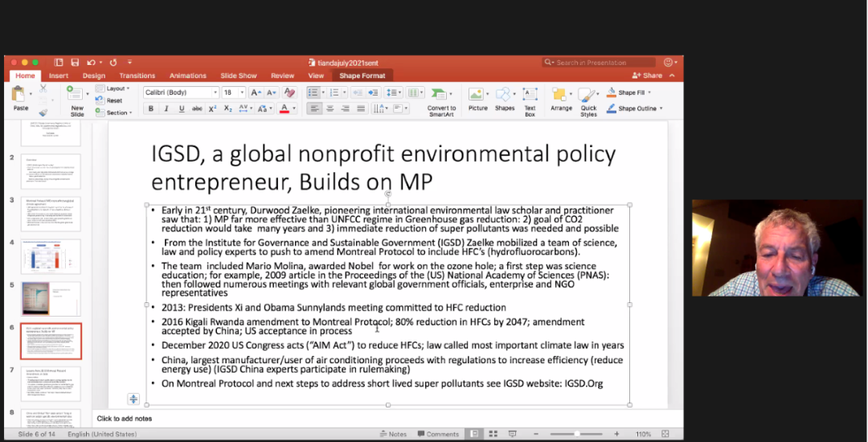This screenshot has width=868, height=442.
Task: Toggle Italic text formatting
Action: tap(166, 108)
